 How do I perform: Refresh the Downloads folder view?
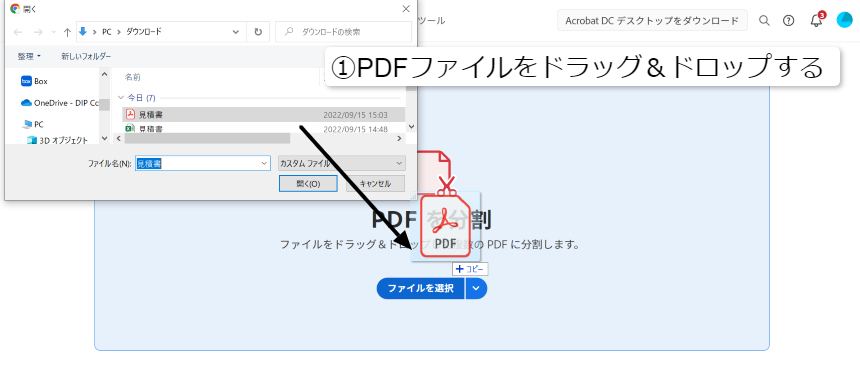coord(258,32)
